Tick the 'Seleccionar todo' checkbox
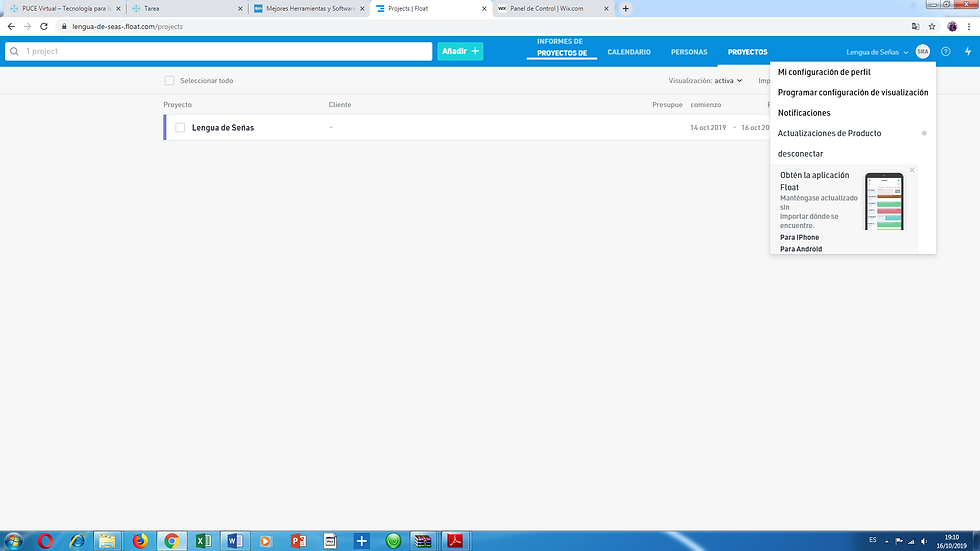The width and height of the screenshot is (980, 551). [x=169, y=81]
